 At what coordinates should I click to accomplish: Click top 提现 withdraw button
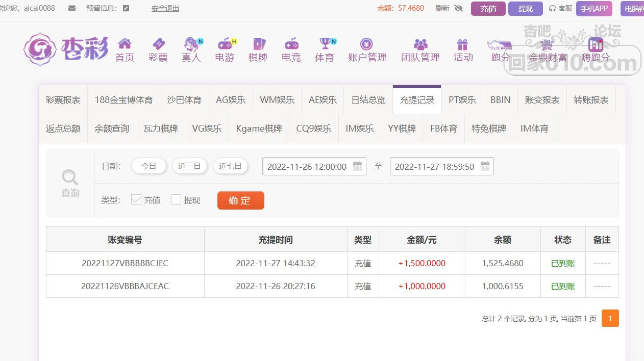tap(526, 9)
